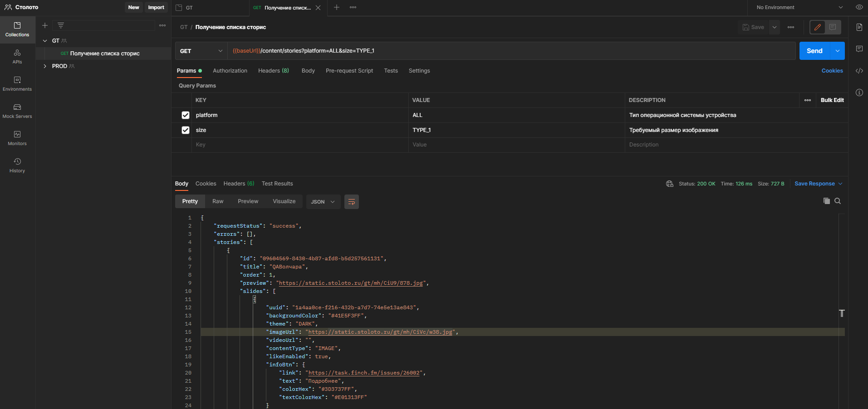
Task: Switch to the Headers (8) request tab
Action: pyautogui.click(x=273, y=71)
